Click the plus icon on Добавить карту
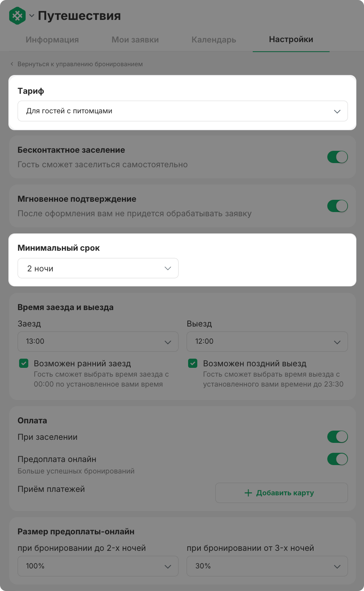Image resolution: width=364 pixels, height=591 pixels. 248,493
